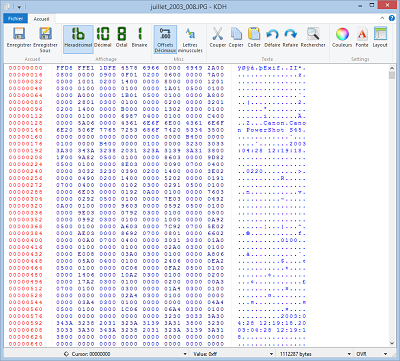The image size is (400, 361).
Task: Click offset 00000128 in the address column
Action: point(26,123)
